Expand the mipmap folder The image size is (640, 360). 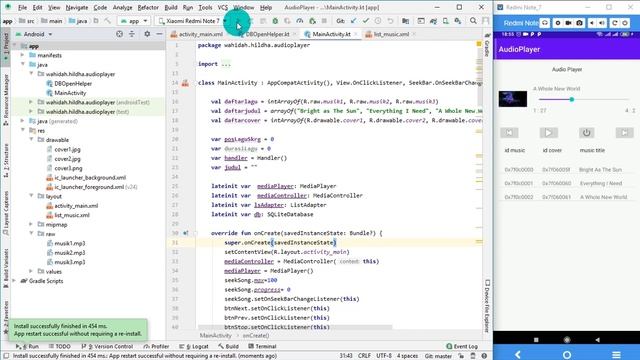(x=31, y=224)
